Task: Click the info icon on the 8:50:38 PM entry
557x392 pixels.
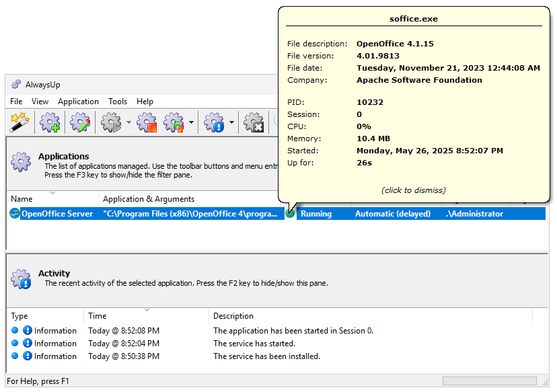Action: pyautogui.click(x=28, y=356)
